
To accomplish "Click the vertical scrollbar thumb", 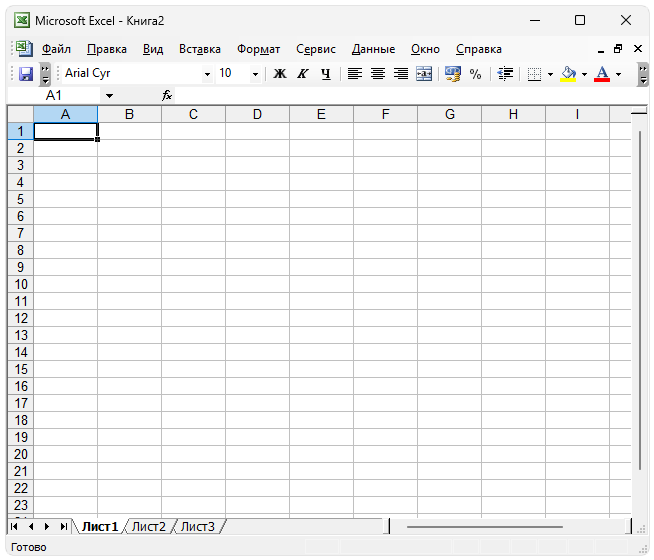I will [640, 301].
